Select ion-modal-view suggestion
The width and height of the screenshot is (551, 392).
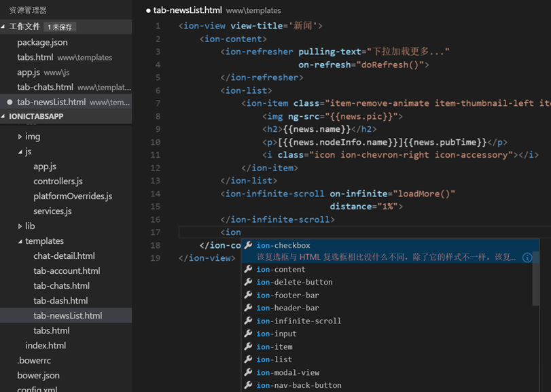[387, 372]
